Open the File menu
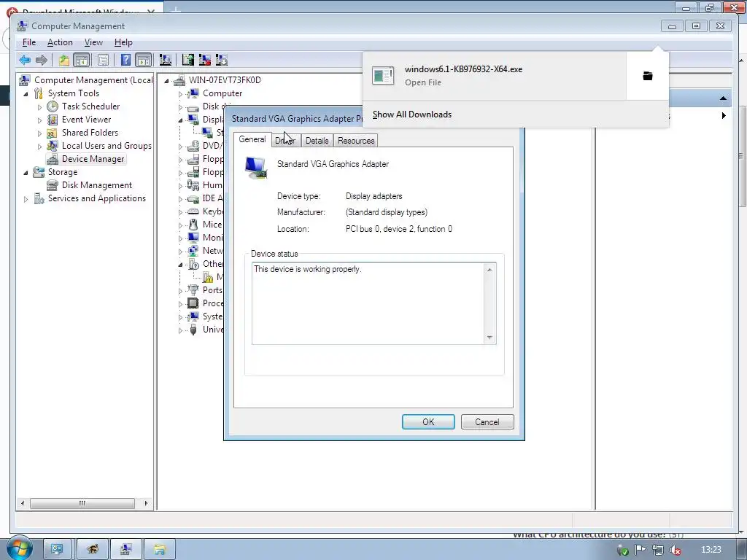This screenshot has width=747, height=560. (x=29, y=42)
